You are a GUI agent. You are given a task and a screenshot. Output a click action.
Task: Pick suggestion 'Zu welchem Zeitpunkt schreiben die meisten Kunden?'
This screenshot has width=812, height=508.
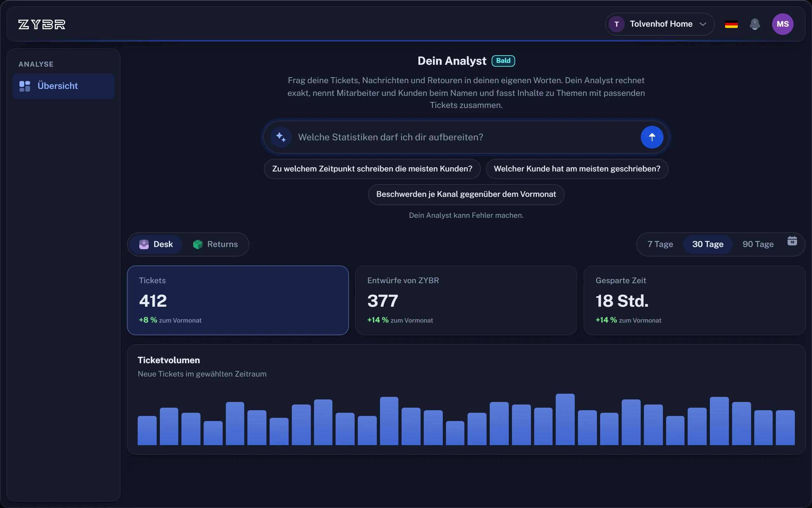coord(372,169)
